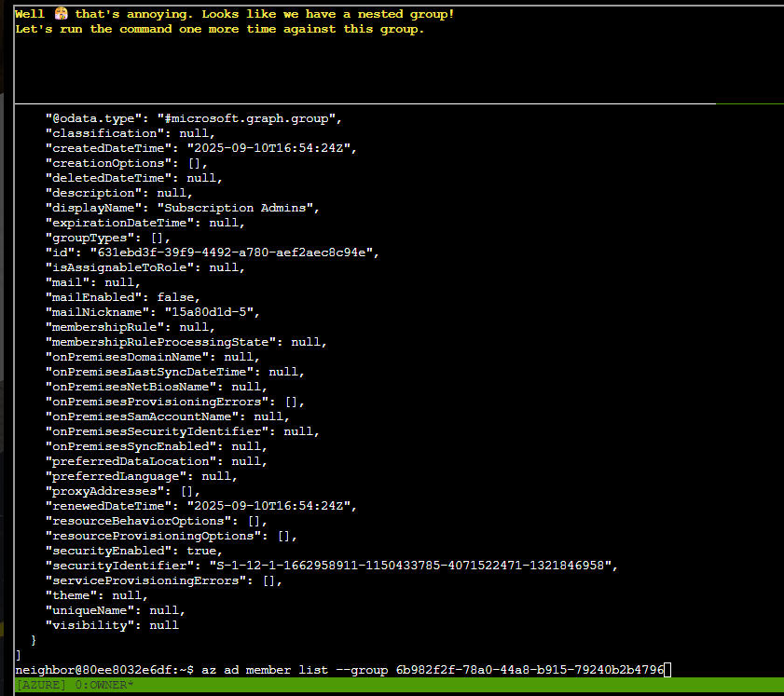The width and height of the screenshot is (784, 696).
Task: Click the "classification": null line
Action: 131,133
